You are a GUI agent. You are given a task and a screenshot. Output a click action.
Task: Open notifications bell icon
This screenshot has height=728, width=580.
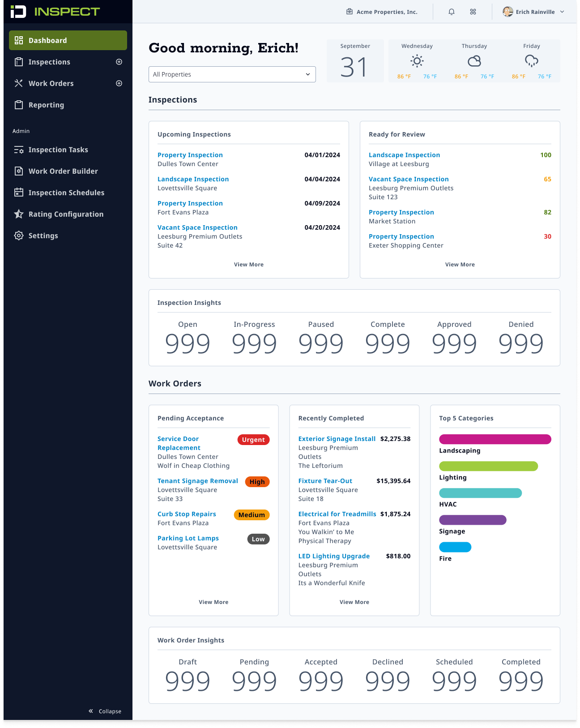pyautogui.click(x=452, y=12)
